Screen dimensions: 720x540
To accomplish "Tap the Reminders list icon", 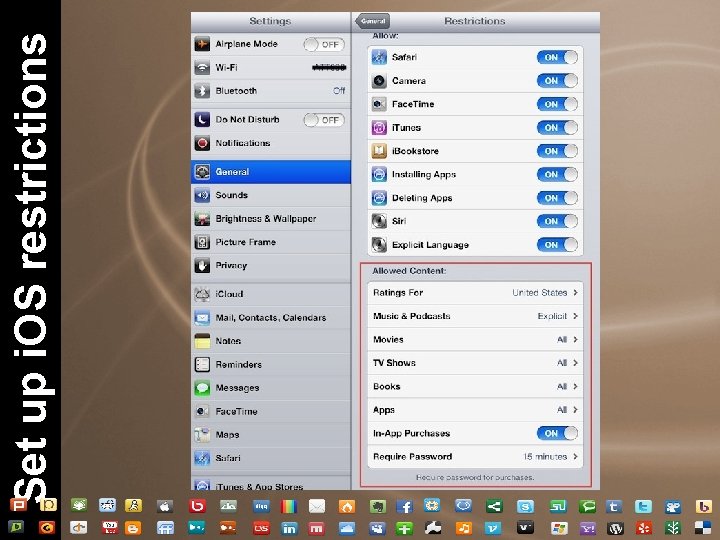I will [x=202, y=364].
